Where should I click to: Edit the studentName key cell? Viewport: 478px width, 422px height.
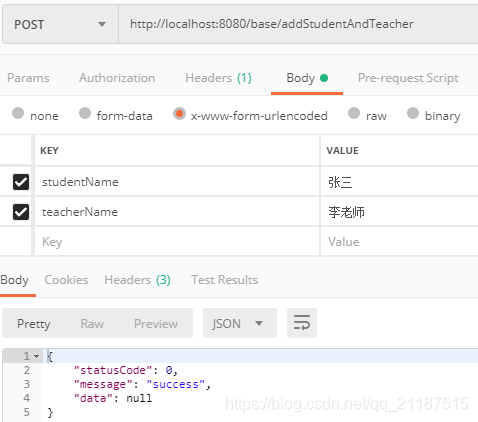pyautogui.click(x=177, y=182)
